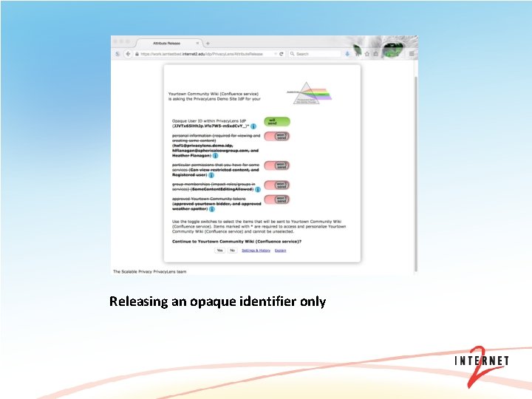Click the prism logo of PrivacyLens
The height and width of the screenshot is (399, 532).
coord(309,93)
